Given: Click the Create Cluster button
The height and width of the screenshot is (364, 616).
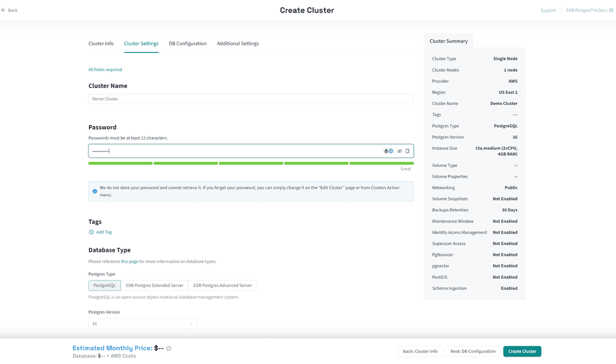Looking at the screenshot, I should 522,351.
